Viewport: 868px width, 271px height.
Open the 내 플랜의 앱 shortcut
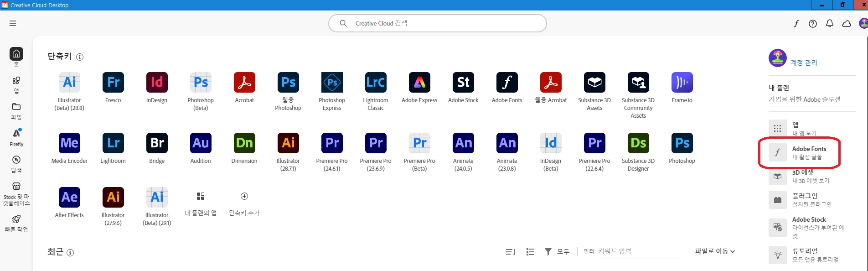[201, 196]
